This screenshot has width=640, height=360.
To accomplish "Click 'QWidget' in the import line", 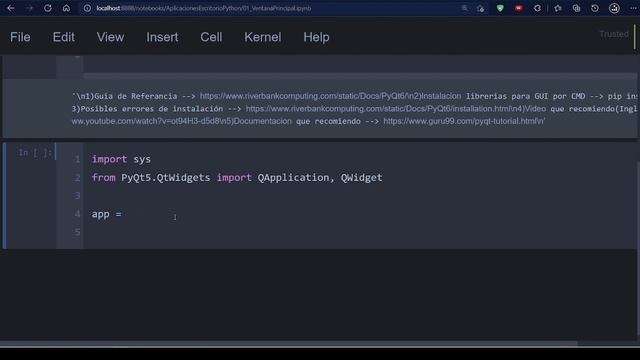I will (x=362, y=178).
